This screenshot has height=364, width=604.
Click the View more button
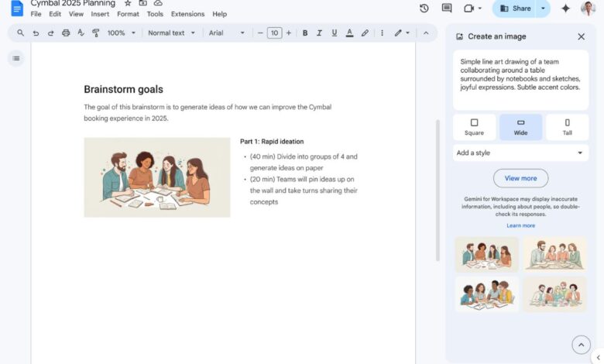(521, 178)
